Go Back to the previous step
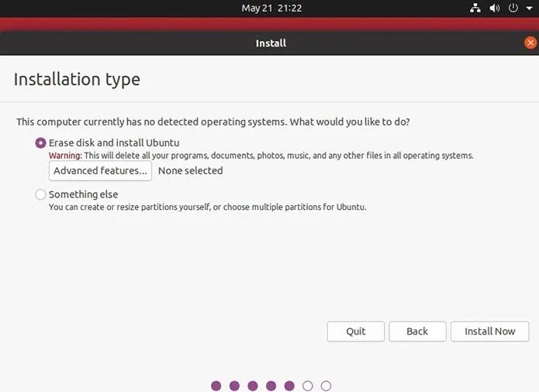This screenshot has width=539, height=392. (x=417, y=332)
